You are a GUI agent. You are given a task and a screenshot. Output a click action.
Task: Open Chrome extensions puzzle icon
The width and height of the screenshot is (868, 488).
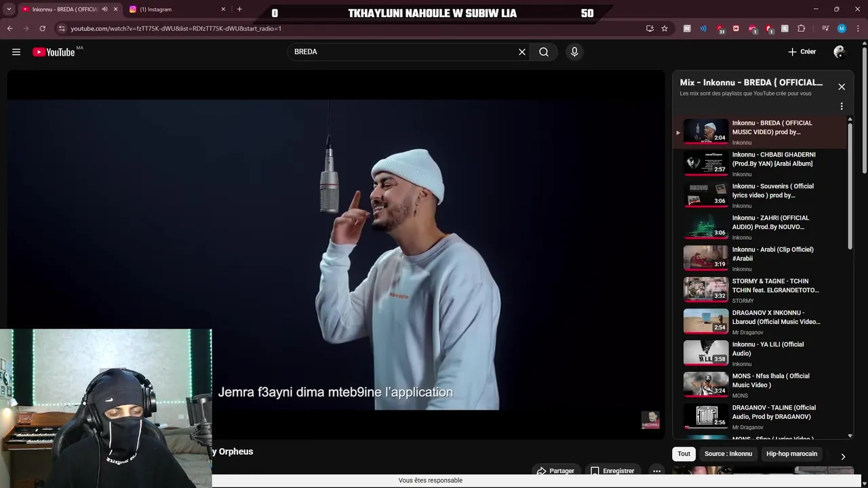pyautogui.click(x=802, y=28)
